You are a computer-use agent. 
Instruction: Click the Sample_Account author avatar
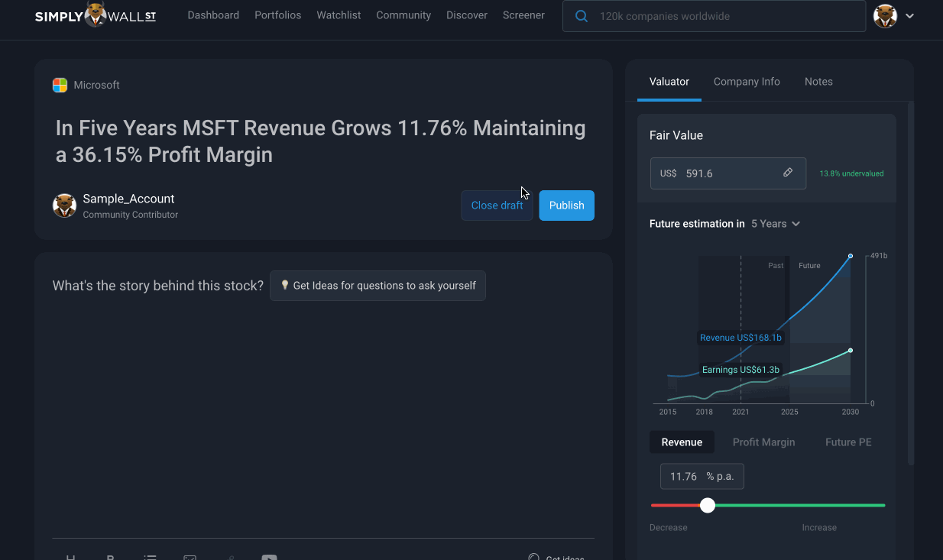64,206
